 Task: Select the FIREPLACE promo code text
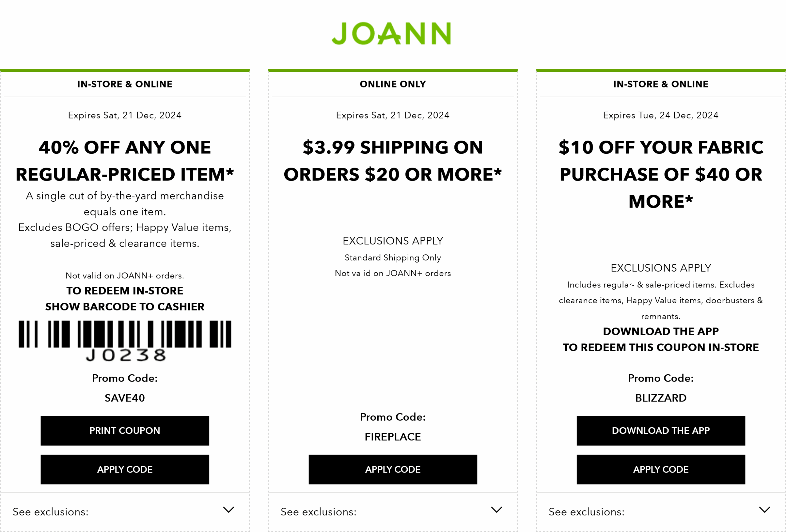coord(393,437)
